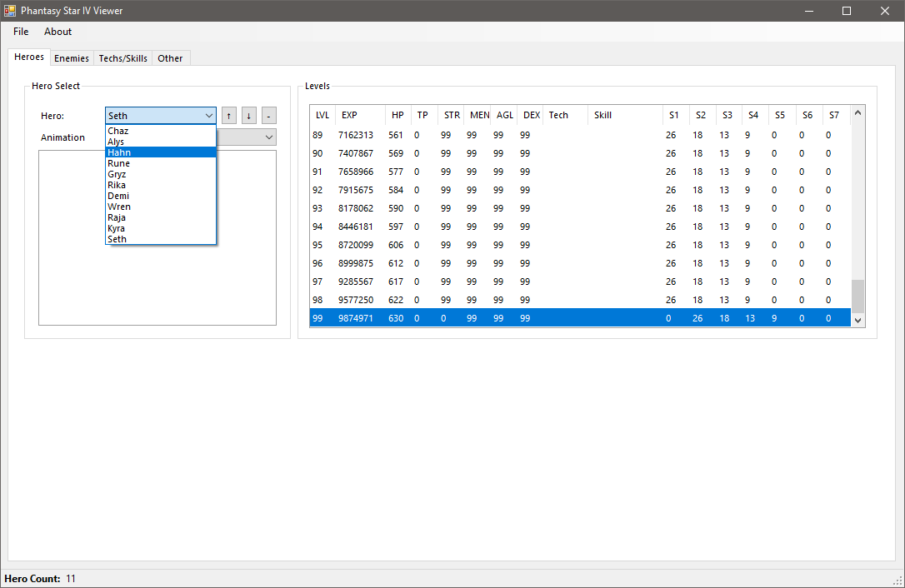Select the level 95 row
905x588 pixels.
point(580,245)
